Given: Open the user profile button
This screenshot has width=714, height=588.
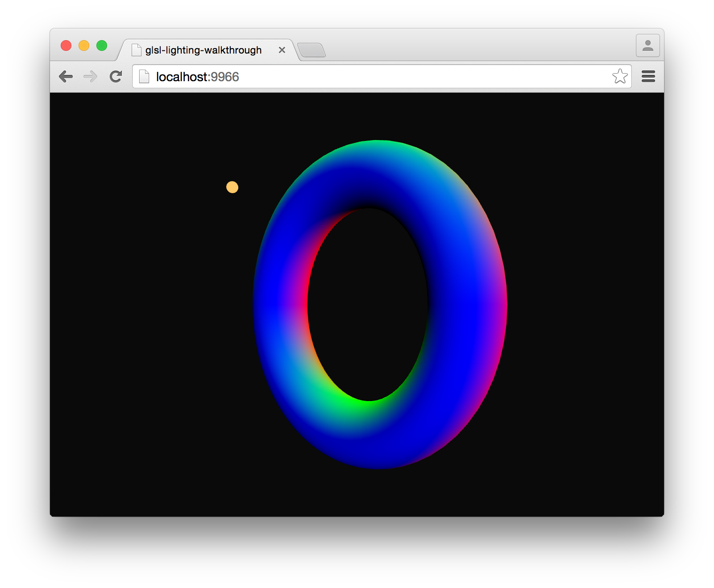Looking at the screenshot, I should coord(648,46).
